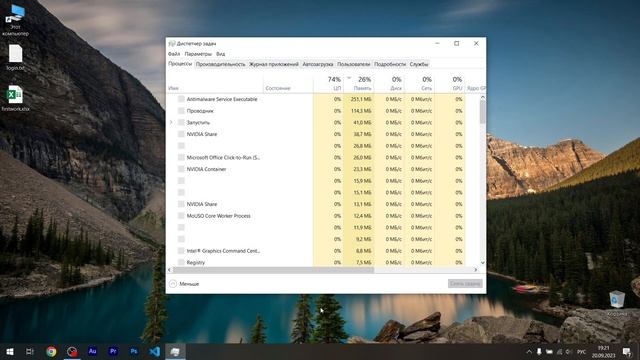Launch Adobe Photoshop from the taskbar
640x360 pixels.
pos(134,351)
